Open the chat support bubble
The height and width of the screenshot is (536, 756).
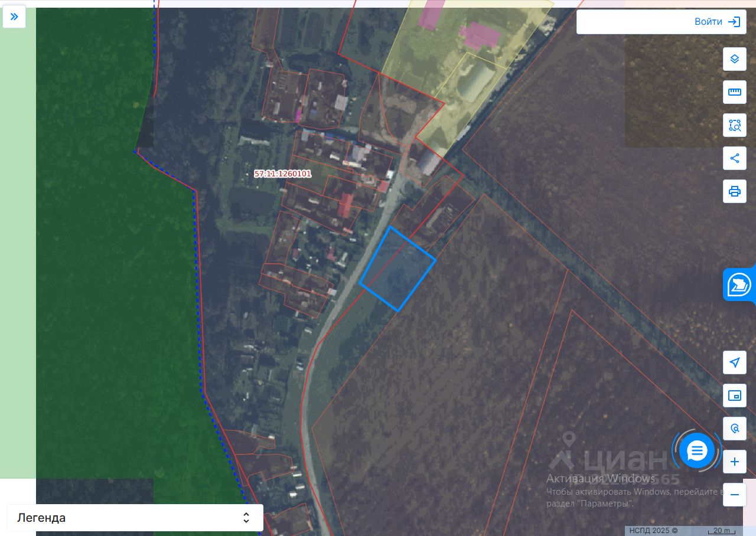(697, 452)
